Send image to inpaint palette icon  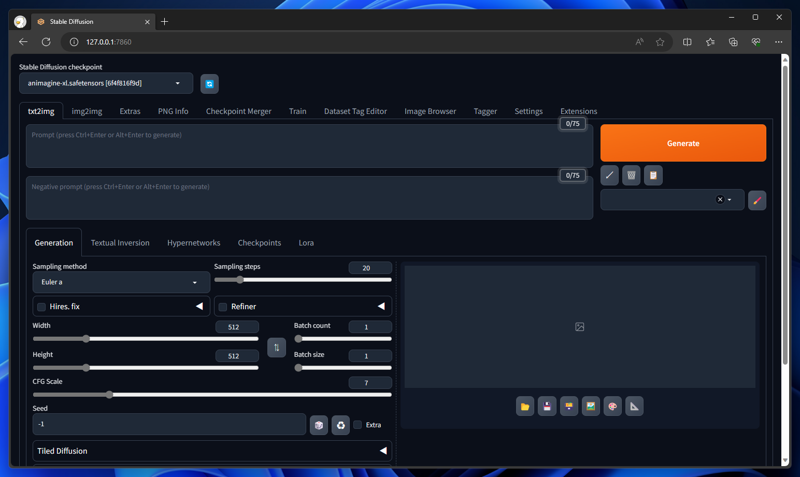(613, 407)
